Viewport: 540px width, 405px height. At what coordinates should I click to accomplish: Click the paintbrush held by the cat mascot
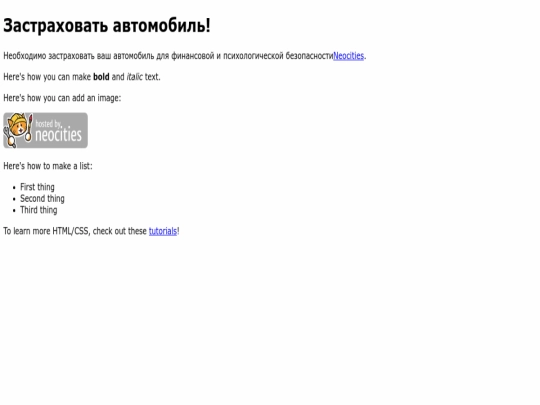tap(30, 128)
